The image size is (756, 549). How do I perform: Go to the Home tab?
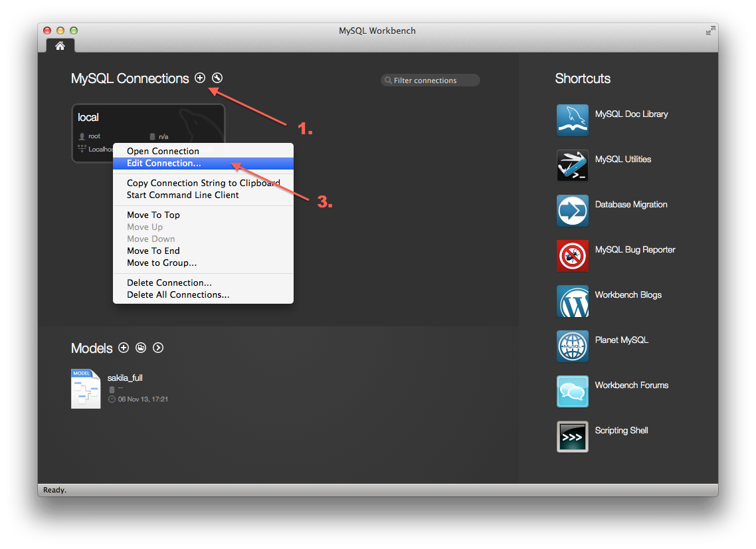coord(60,46)
